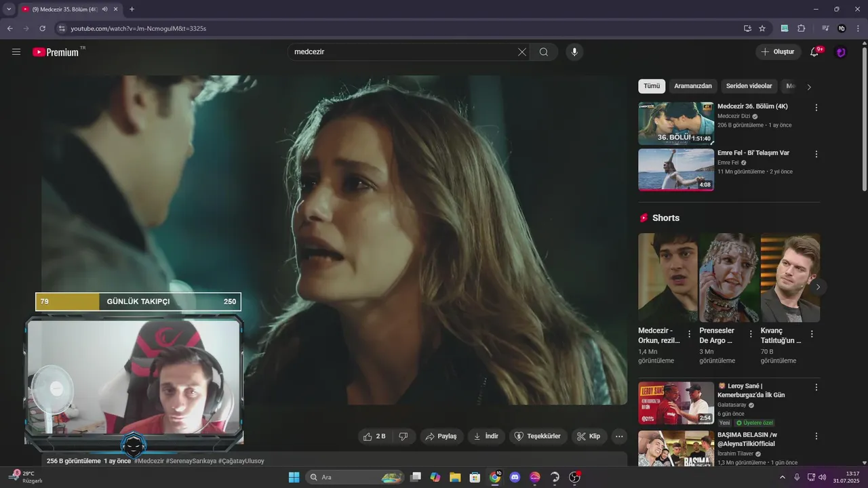868x488 pixels.
Task: Clear the search box text
Action: tap(522, 52)
